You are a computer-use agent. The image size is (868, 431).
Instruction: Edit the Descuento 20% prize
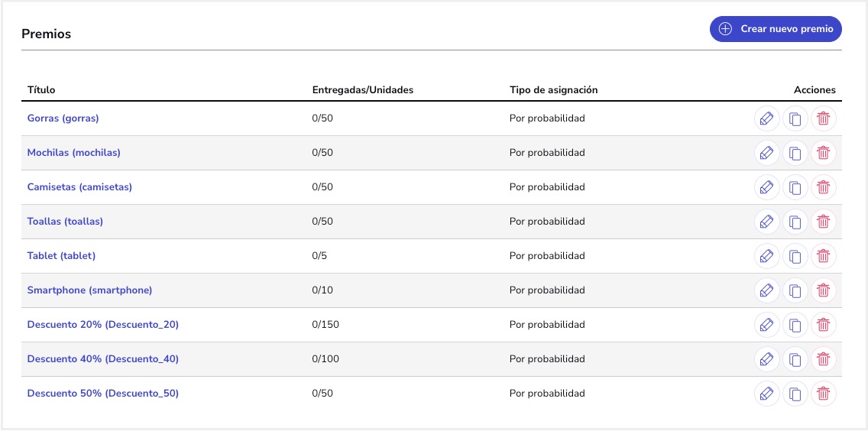(766, 325)
